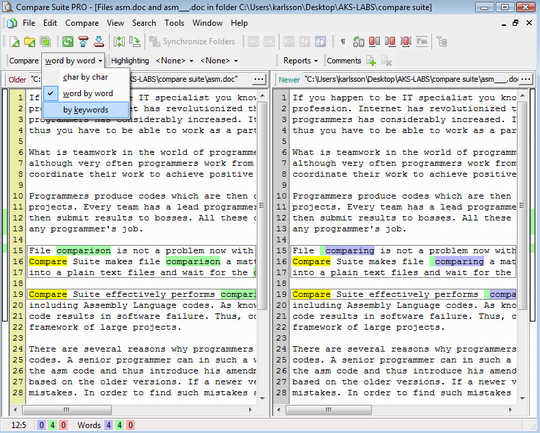Click the grayed left arrow navigation icon

tap(253, 42)
